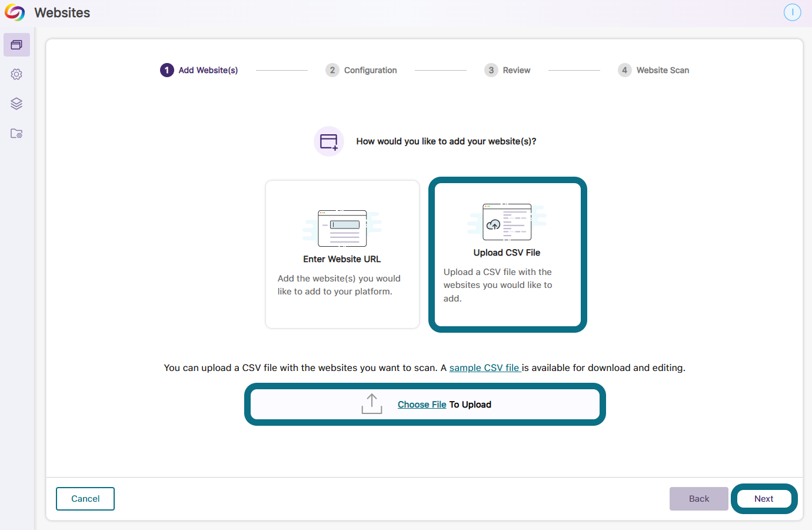This screenshot has height=530, width=812.
Task: Click the app logo next to Websites
Action: tap(15, 12)
